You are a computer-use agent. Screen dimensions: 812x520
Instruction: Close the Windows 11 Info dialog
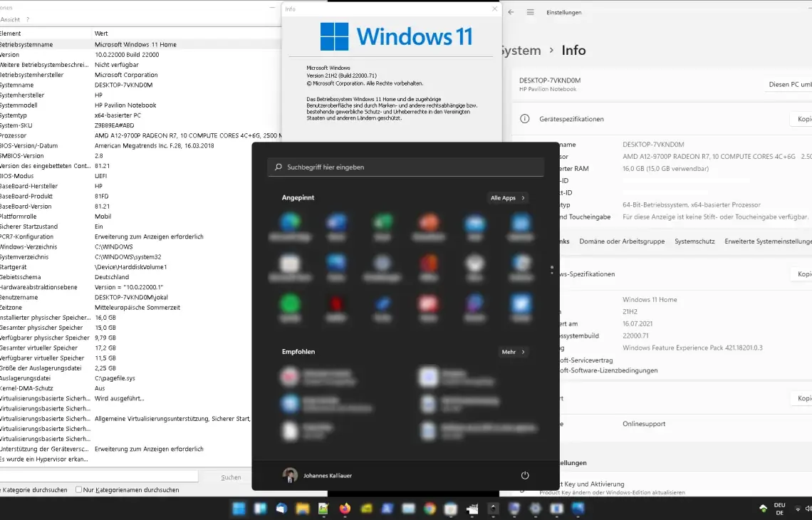pos(494,9)
